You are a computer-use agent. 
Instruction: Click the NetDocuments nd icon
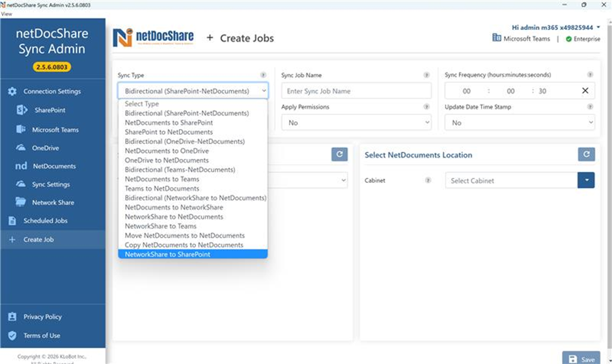pyautogui.click(x=21, y=166)
